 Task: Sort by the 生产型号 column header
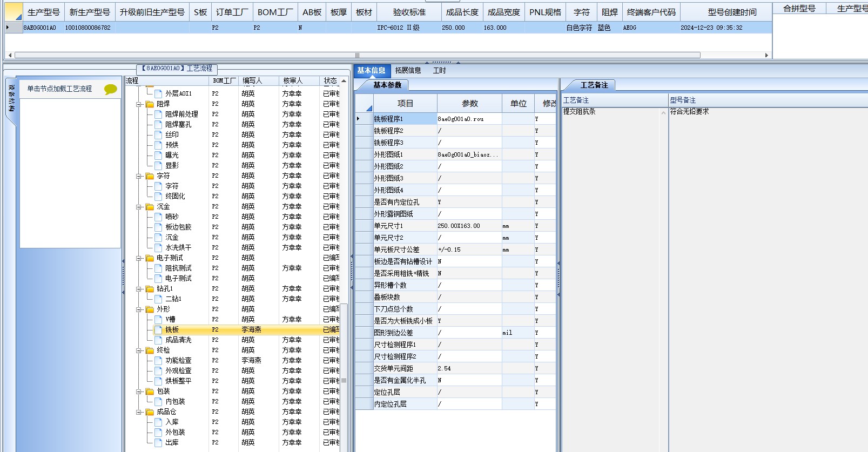pos(44,12)
